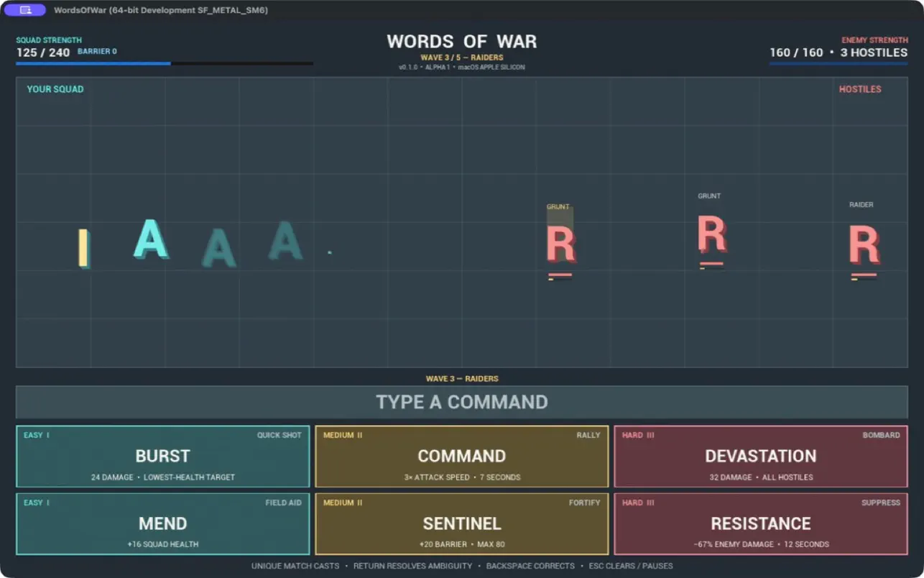Click the BACKSPACE CORRECTS hint

coord(530,566)
